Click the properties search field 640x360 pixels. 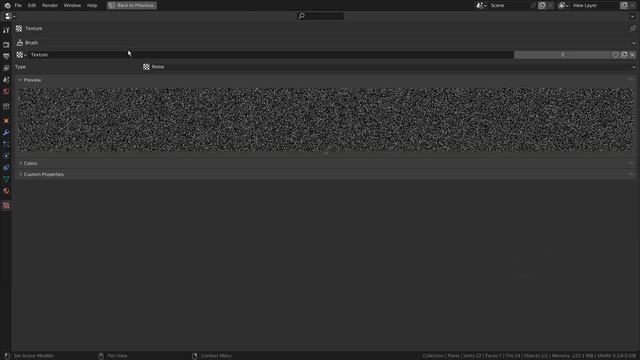point(321,16)
